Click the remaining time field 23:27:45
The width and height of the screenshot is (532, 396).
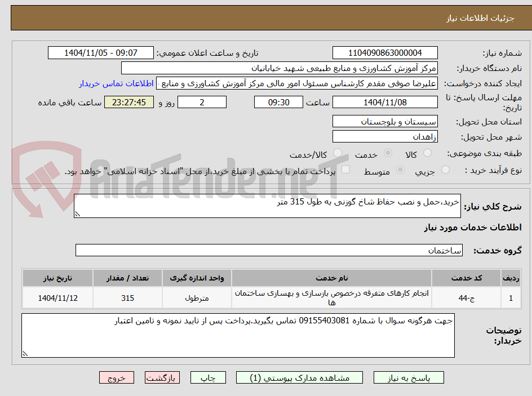(129, 102)
